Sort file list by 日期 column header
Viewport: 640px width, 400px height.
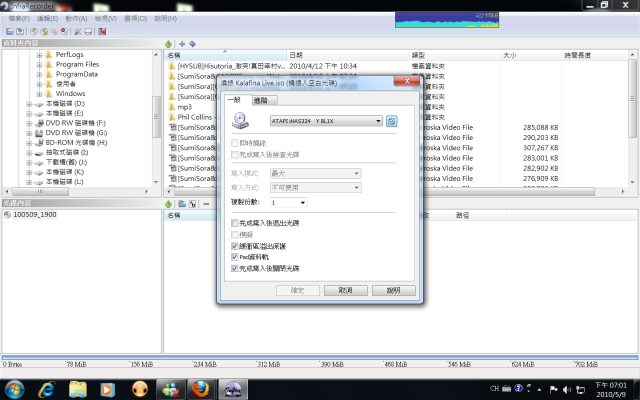347,55
